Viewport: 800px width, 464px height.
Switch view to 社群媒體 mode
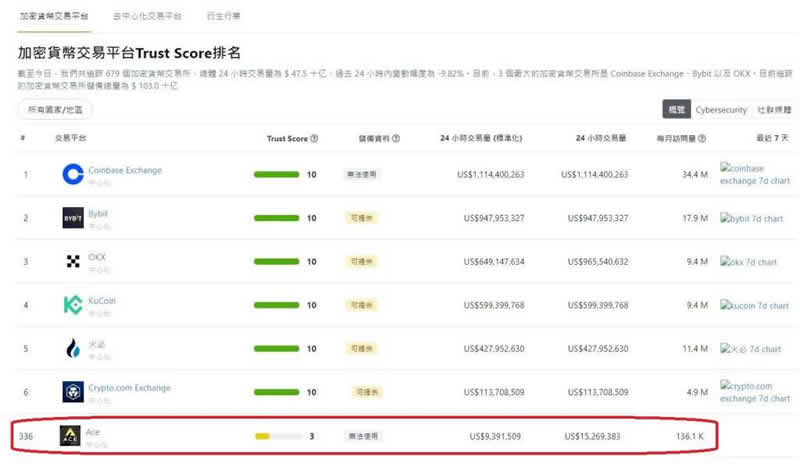[x=773, y=109]
